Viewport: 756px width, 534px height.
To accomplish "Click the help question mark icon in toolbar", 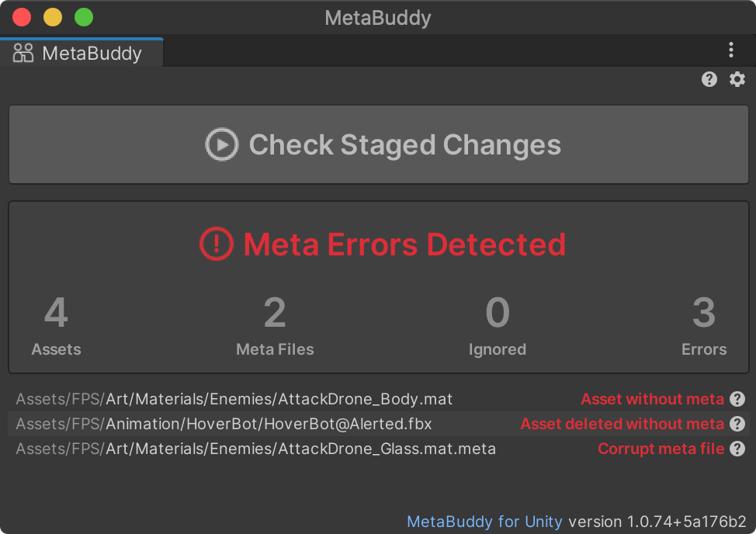I will (x=709, y=79).
